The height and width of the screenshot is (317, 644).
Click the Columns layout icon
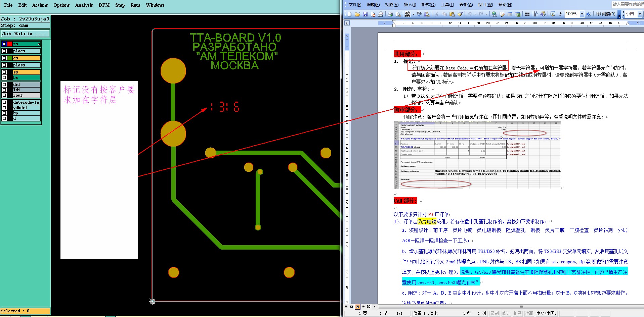coord(527,14)
